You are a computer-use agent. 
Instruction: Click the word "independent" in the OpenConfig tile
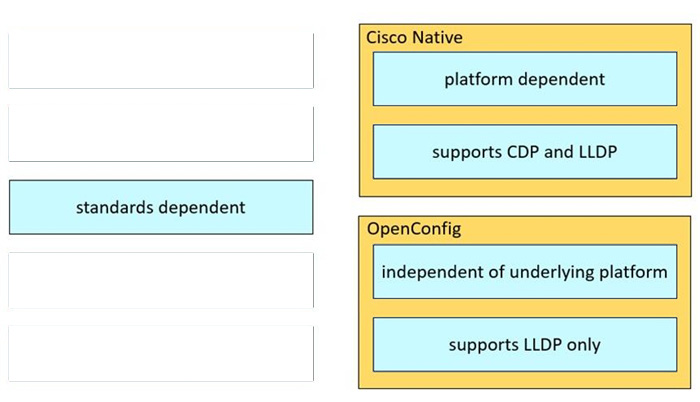coord(427,271)
